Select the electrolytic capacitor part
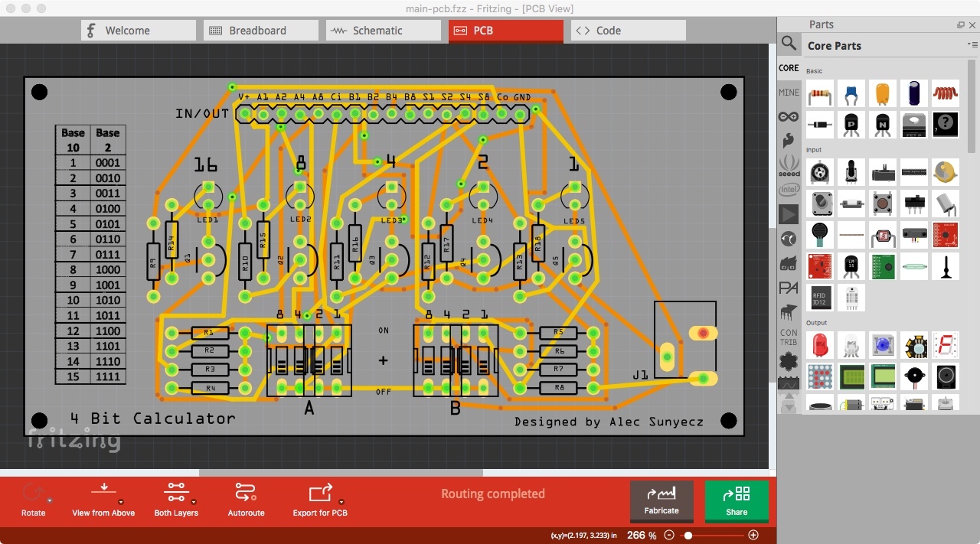 914,94
